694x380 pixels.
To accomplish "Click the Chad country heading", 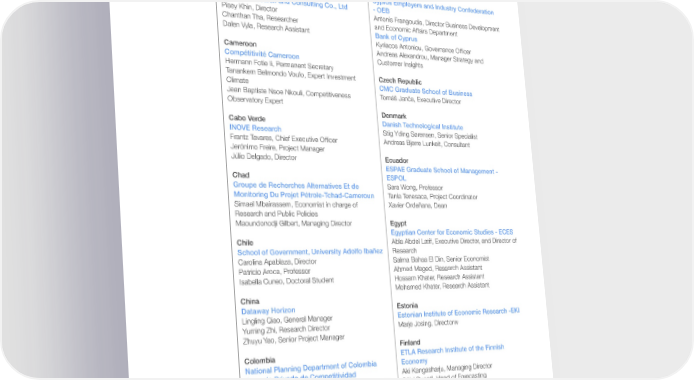I will [x=241, y=175].
